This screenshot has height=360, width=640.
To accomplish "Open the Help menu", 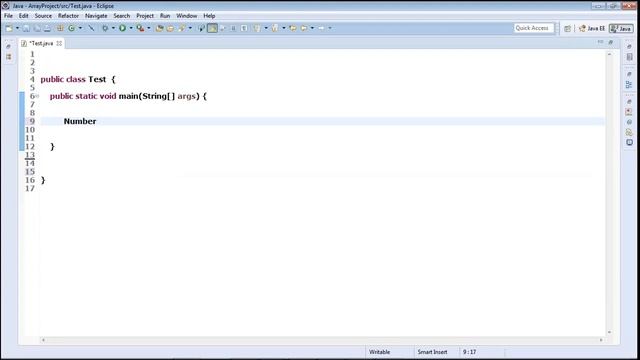I will click(x=209, y=16).
